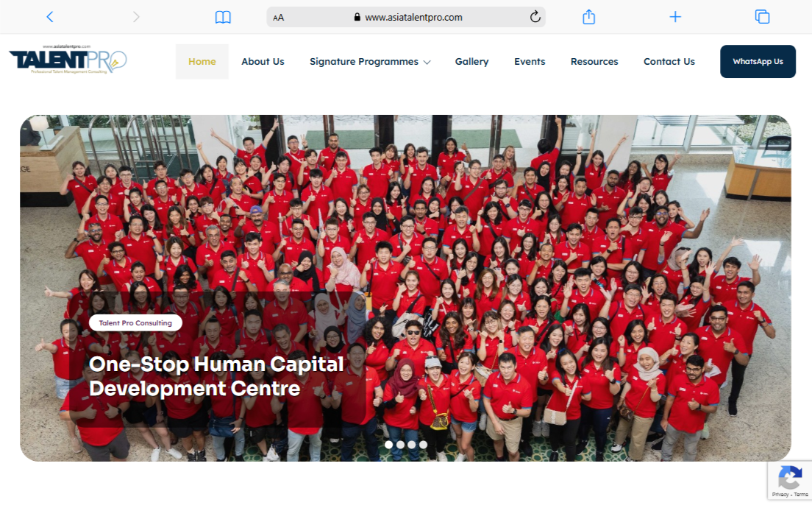Go to the Gallery page
This screenshot has width=812, height=508.
coord(471,62)
